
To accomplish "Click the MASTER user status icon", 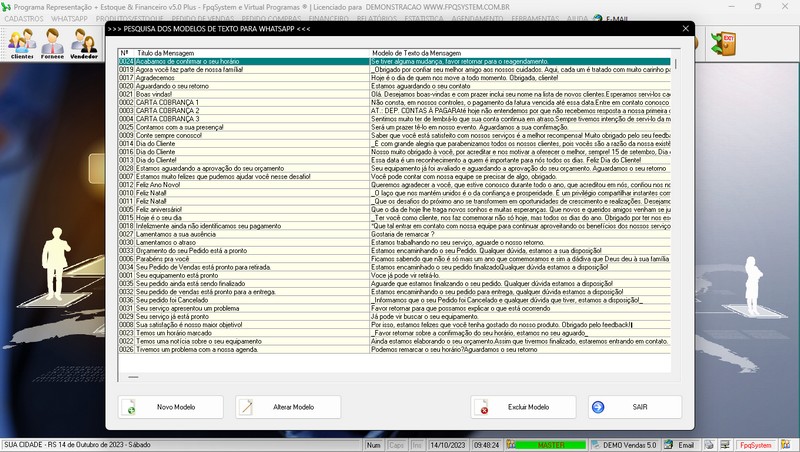I will [x=511, y=445].
